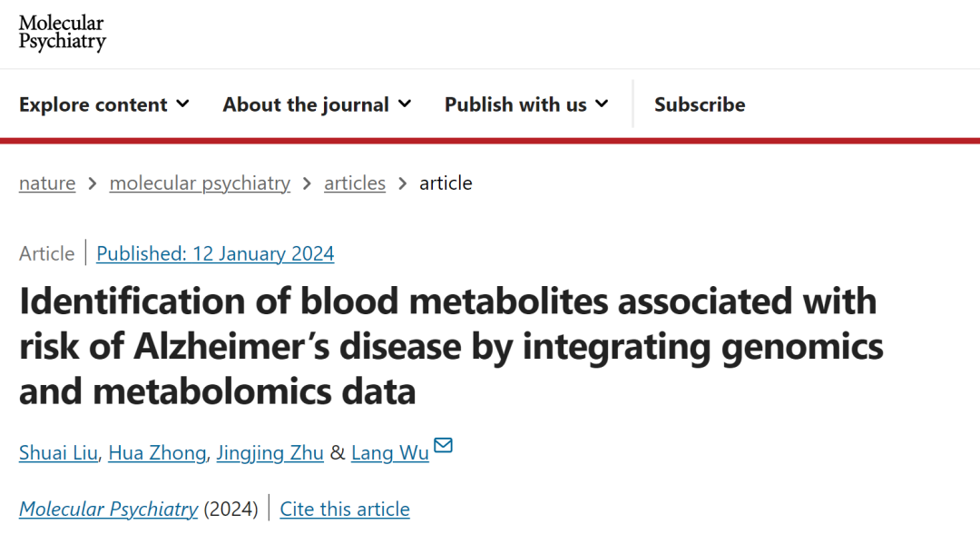Open the molecular psychiatry breadcrumb
The width and height of the screenshot is (980, 534).
pyautogui.click(x=200, y=183)
